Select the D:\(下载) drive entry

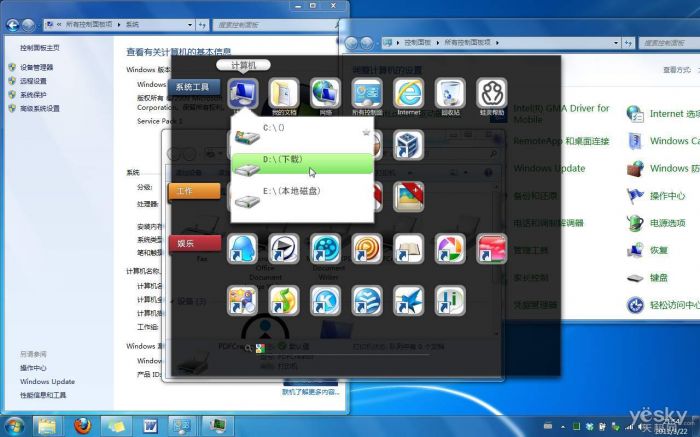[302, 162]
